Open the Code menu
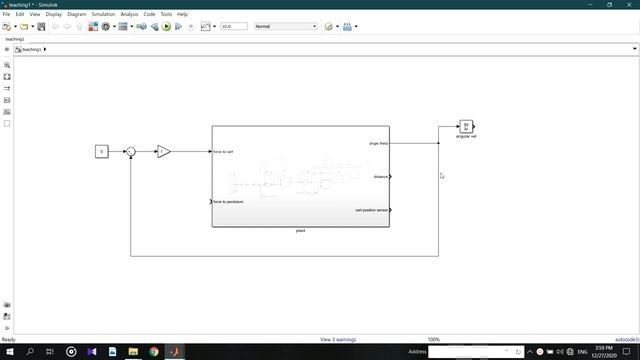Screen dimensions: 640x360 coord(149,14)
